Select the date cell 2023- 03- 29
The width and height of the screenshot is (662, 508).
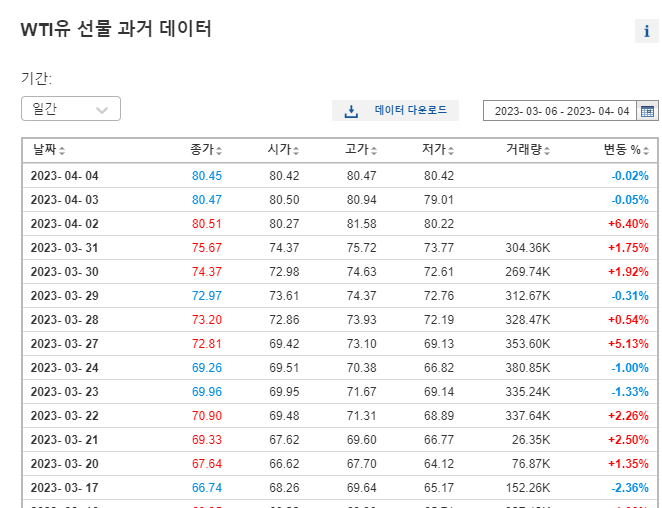(x=65, y=296)
